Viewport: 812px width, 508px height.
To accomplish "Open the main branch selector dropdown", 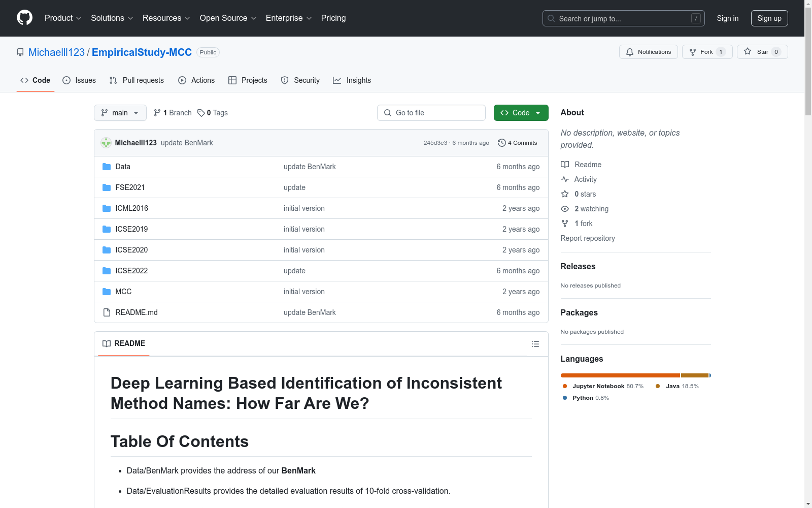I will pos(120,113).
